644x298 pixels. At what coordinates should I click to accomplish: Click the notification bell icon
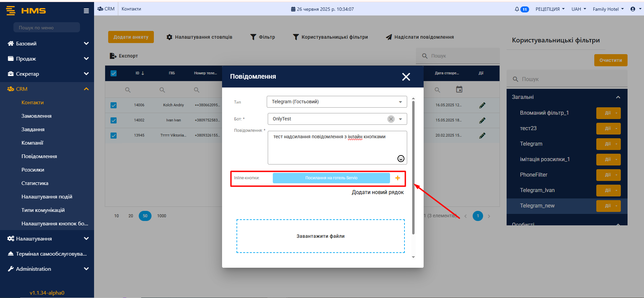pyautogui.click(x=517, y=9)
